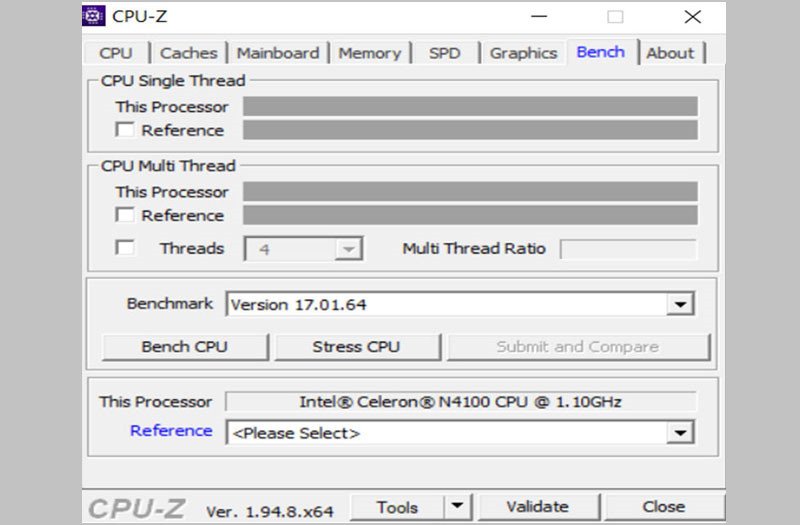This screenshot has width=800, height=525.
Task: Minimize the CPU-Z window
Action: [539, 16]
